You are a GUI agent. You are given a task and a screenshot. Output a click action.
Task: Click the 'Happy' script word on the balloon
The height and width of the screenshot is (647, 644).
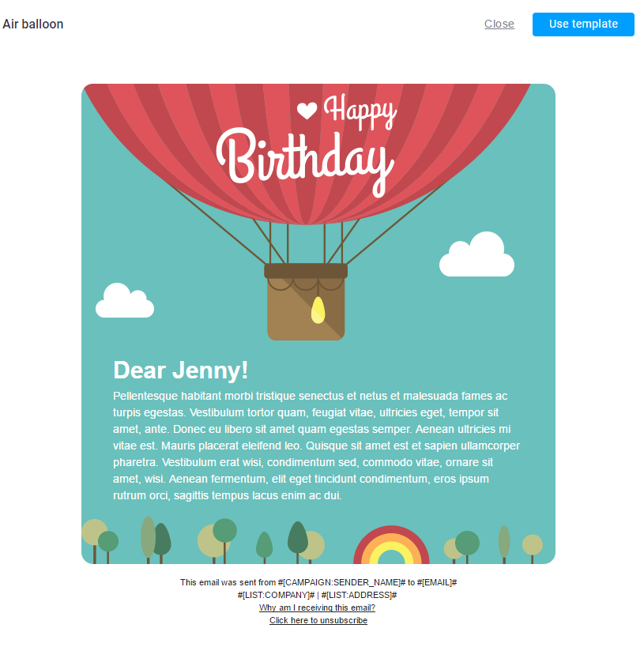click(360, 111)
